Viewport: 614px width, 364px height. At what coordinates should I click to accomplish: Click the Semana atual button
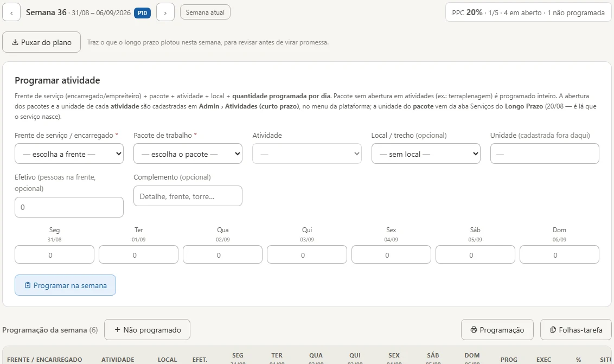pyautogui.click(x=205, y=12)
